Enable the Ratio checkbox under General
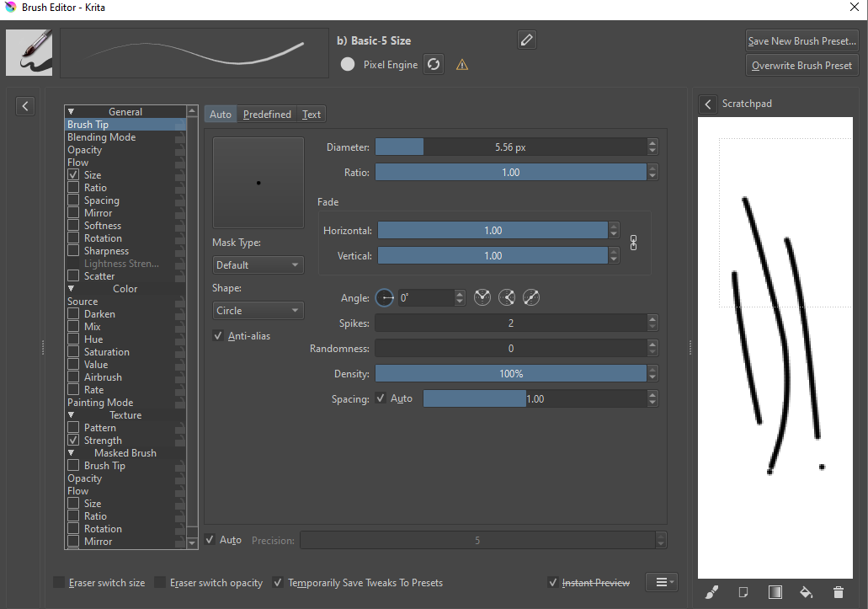Image resolution: width=868 pixels, height=609 pixels. click(x=74, y=188)
